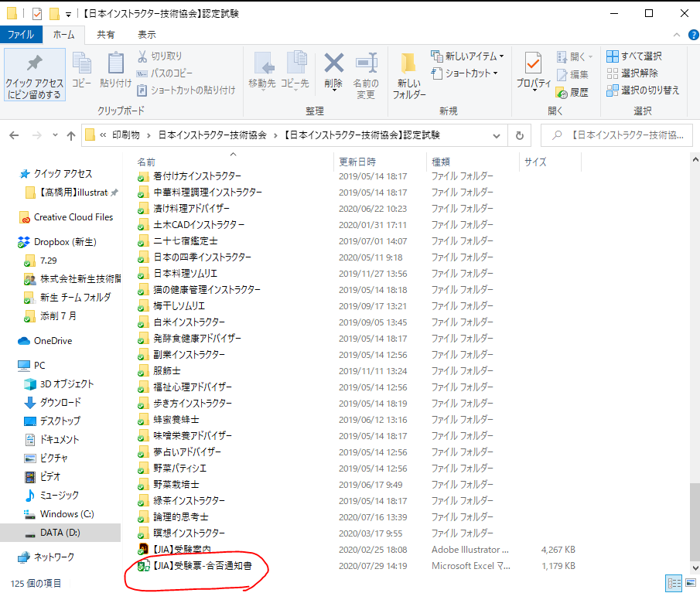Click 選択の切り替え invert selection
The image size is (700, 593).
pos(643,90)
